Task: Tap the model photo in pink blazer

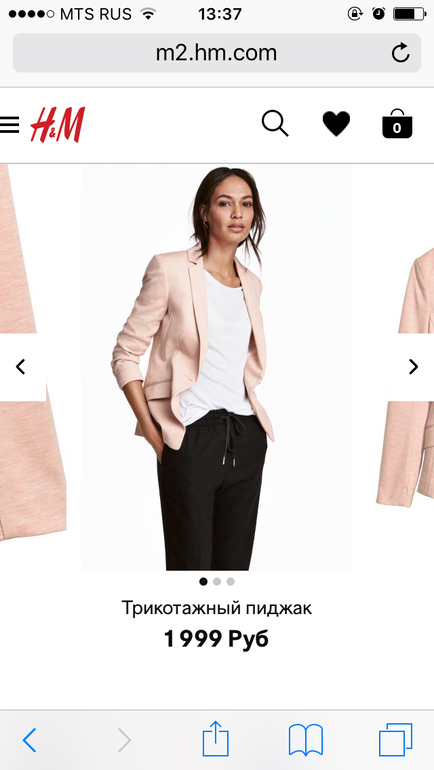Action: (217, 367)
